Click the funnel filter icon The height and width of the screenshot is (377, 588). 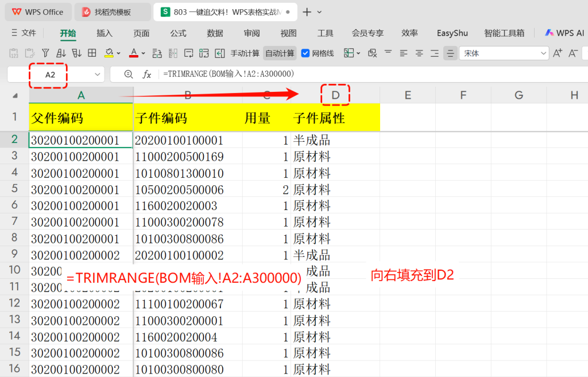[45, 53]
